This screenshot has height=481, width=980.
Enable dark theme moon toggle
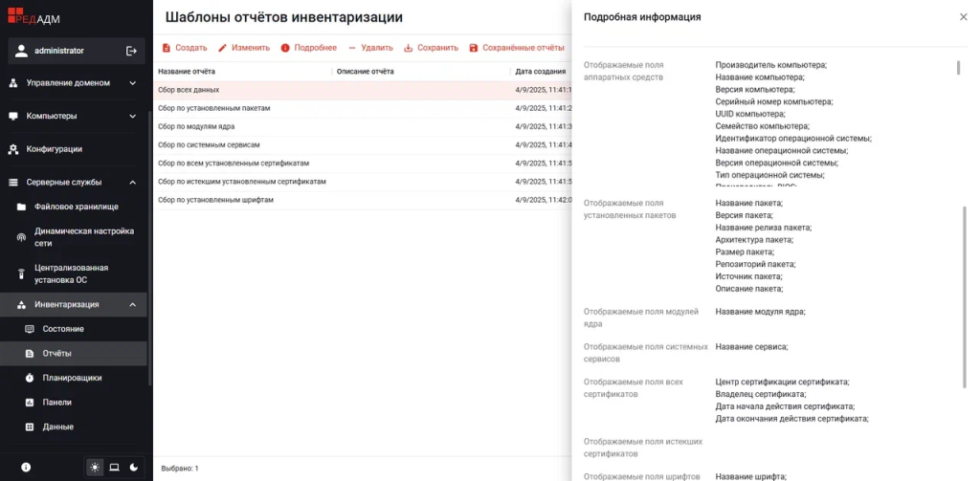pos(133,467)
